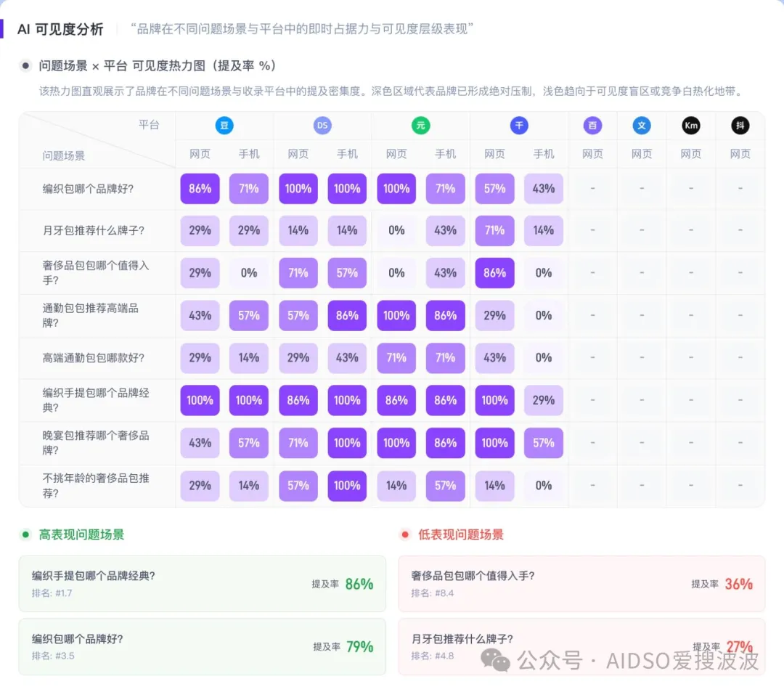784x692 pixels.
Task: Select the 100% cell in 不挑年龄的奢侈品包推荐 row
Action: point(347,486)
